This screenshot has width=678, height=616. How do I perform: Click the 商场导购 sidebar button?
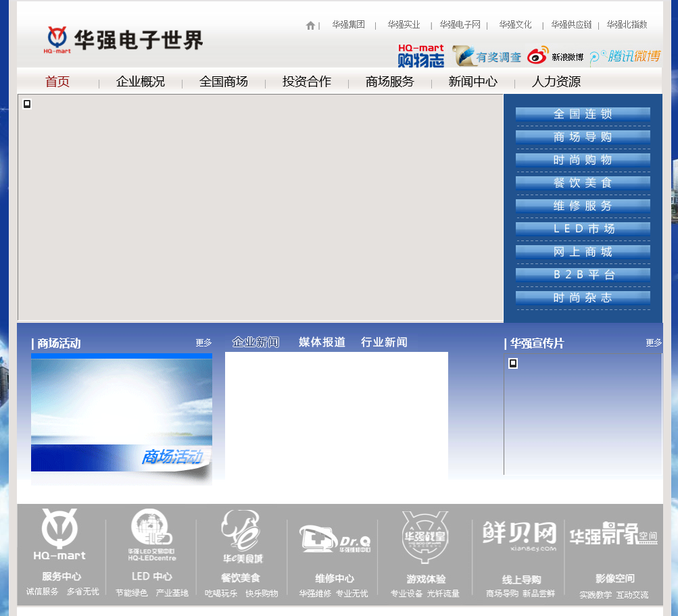tap(583, 137)
